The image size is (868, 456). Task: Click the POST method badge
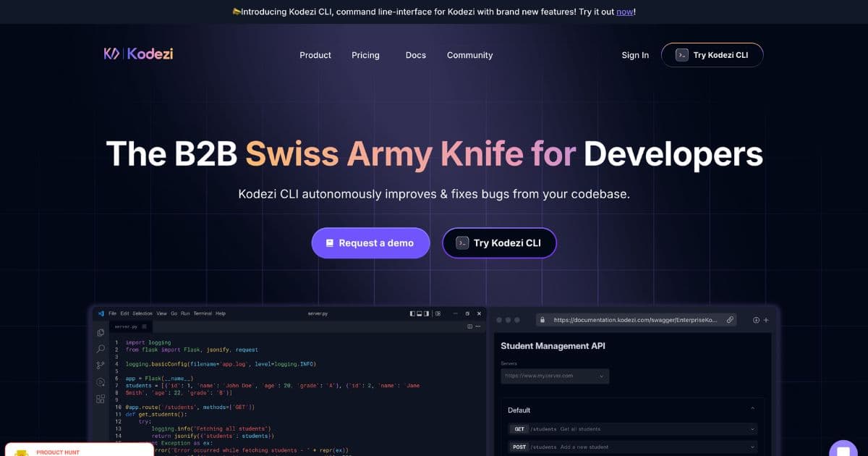(519, 447)
